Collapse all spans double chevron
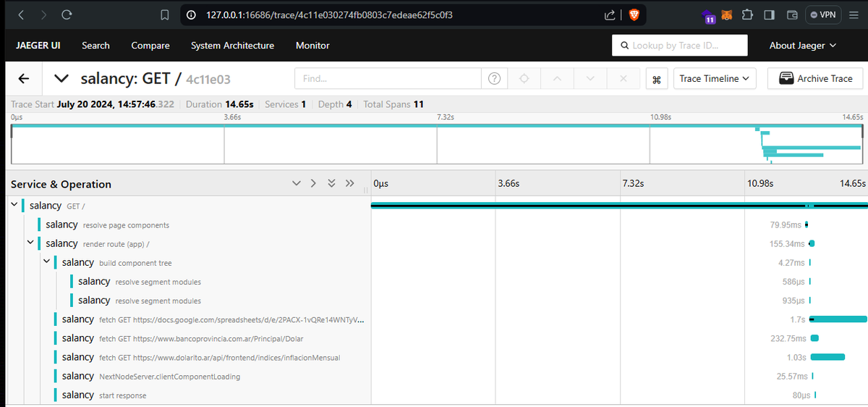This screenshot has height=407, width=868. click(x=331, y=183)
